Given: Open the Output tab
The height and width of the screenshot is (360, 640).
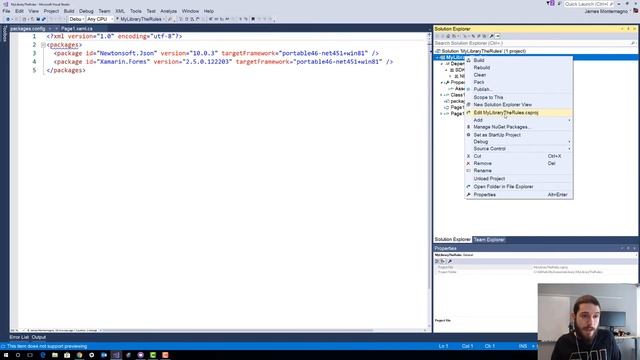Looking at the screenshot, I should pyautogui.click(x=39, y=337).
